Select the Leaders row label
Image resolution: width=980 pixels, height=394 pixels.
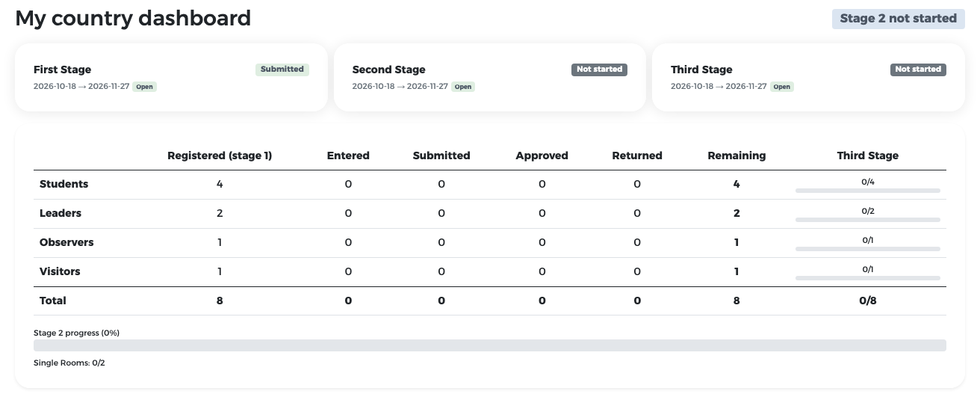tap(61, 213)
